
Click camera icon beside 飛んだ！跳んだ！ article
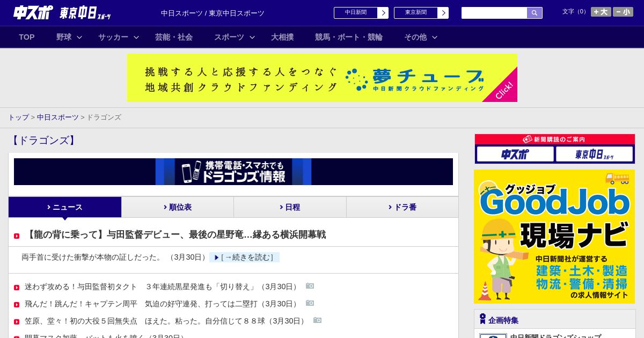[310, 303]
